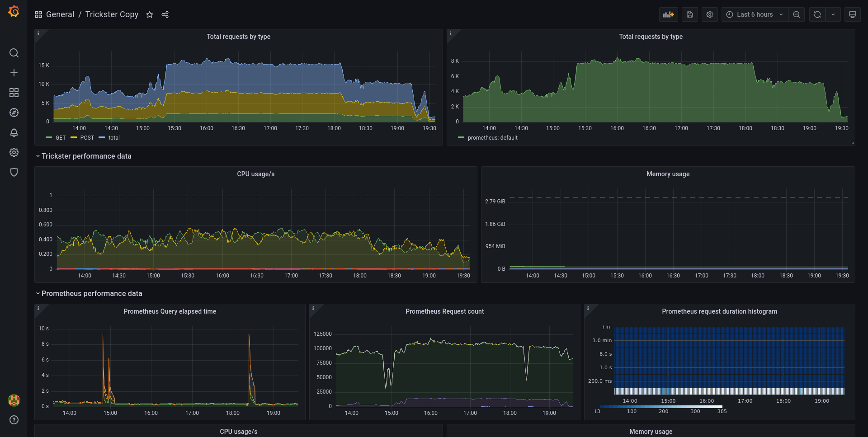Open the refresh interval dropdown arrow

pos(833,14)
